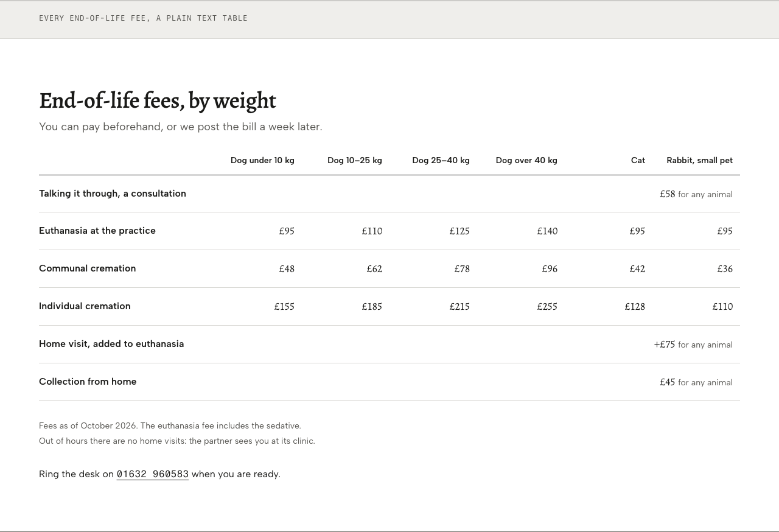
Task: Click the £140 euthanasia fee
Action: [547, 231]
